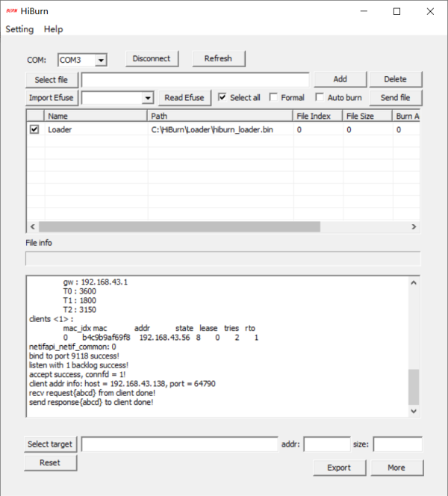Click the Export button
This screenshot has height=496, width=448.
(x=340, y=468)
